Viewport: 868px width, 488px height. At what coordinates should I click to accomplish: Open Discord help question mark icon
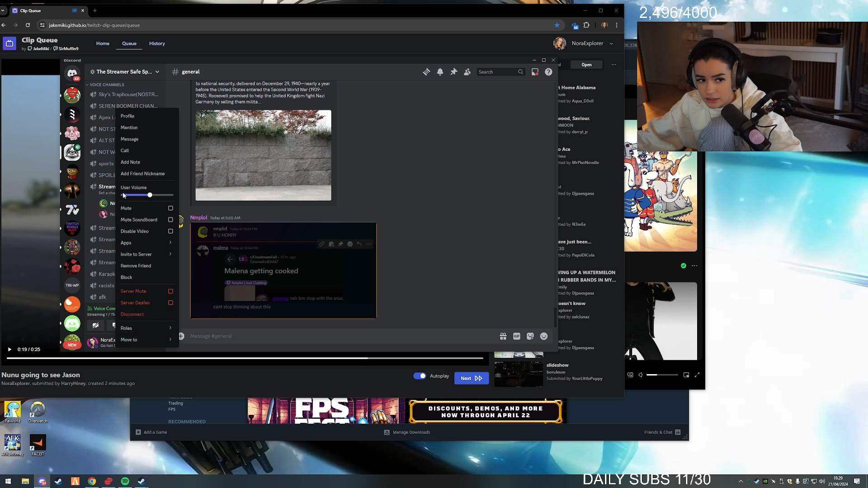pos(548,72)
